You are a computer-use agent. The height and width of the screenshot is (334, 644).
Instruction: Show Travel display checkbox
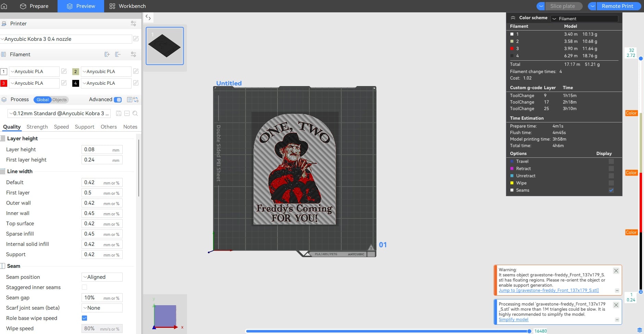[611, 162]
